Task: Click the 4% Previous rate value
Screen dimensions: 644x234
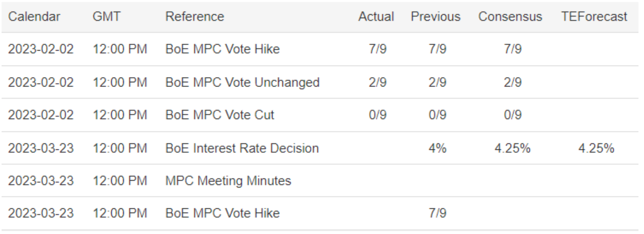Action: pos(437,148)
